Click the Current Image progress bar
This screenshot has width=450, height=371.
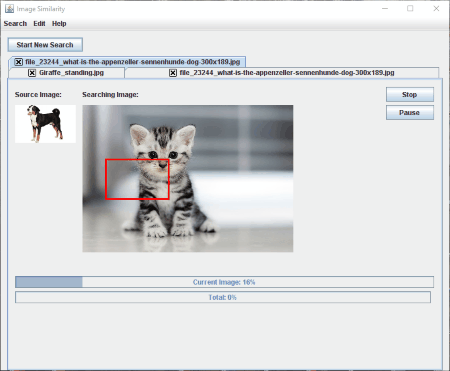click(x=224, y=282)
